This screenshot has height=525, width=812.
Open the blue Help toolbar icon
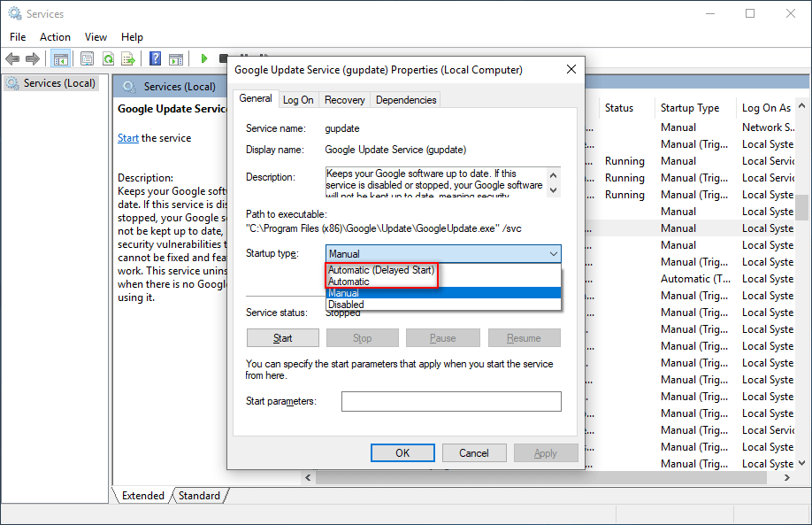155,59
